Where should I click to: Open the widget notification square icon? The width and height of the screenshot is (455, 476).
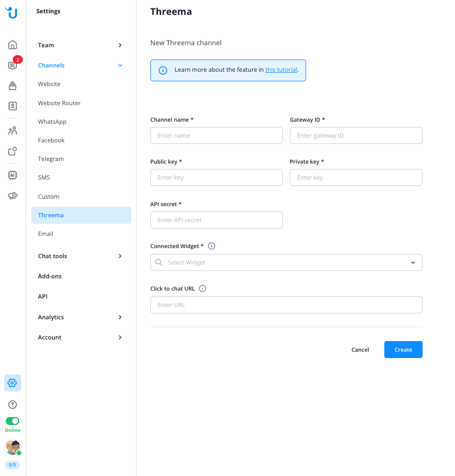(12, 151)
